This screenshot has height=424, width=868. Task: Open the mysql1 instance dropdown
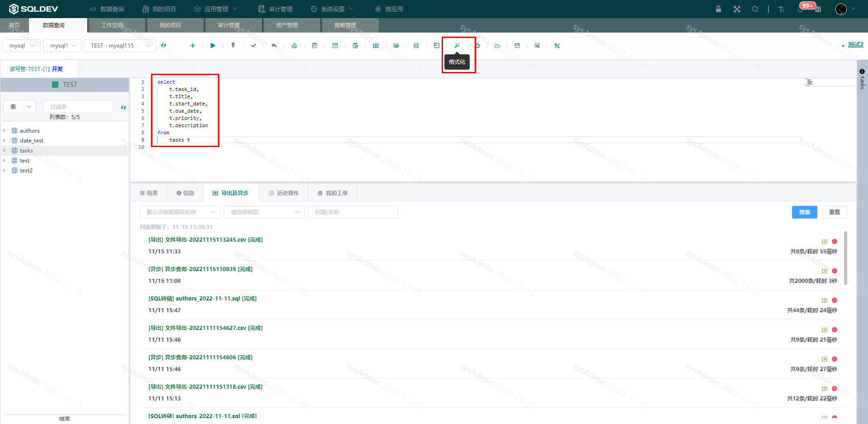[x=62, y=46]
